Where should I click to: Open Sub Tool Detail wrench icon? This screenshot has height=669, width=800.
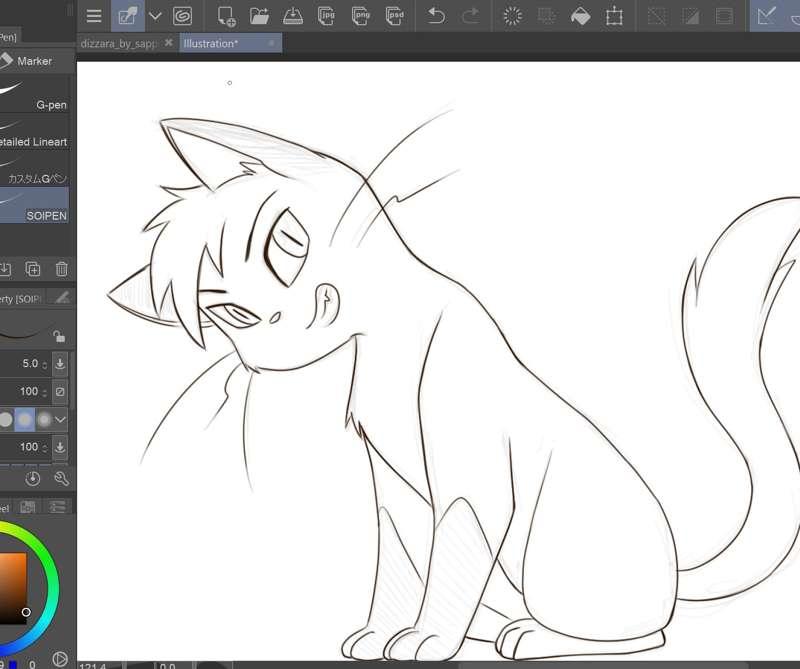61,478
